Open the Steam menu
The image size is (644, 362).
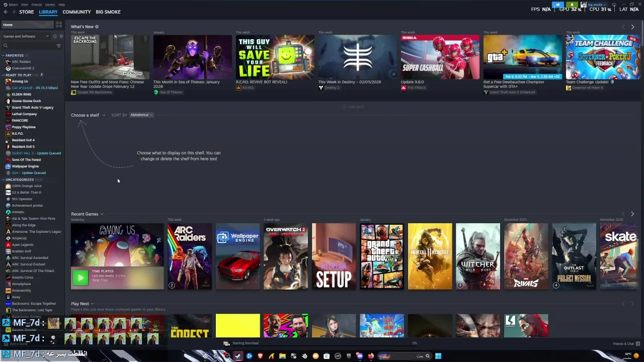pyautogui.click(x=13, y=5)
